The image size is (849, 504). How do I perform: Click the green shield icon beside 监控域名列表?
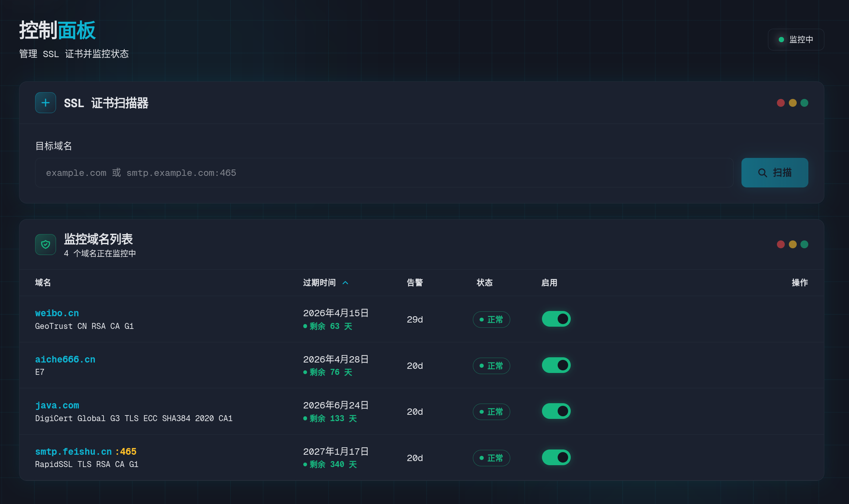(46, 245)
